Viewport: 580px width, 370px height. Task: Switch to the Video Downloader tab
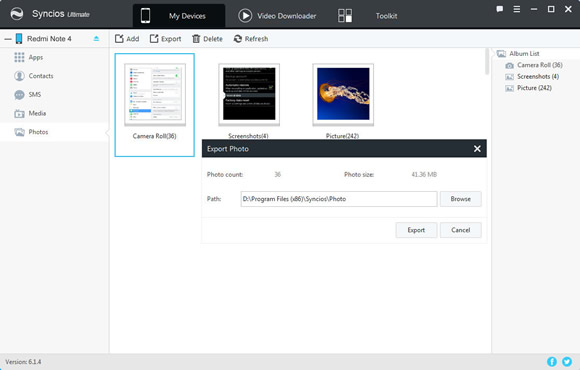point(277,16)
